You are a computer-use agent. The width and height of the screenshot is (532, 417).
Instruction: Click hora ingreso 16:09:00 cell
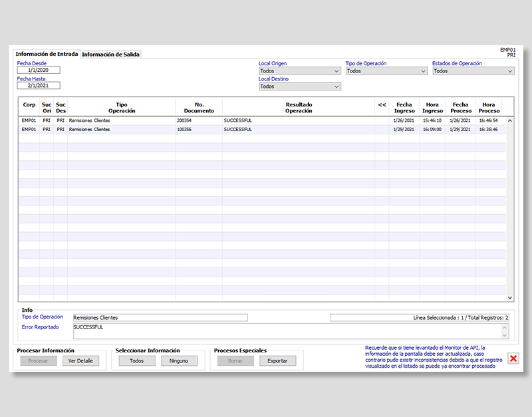point(432,129)
